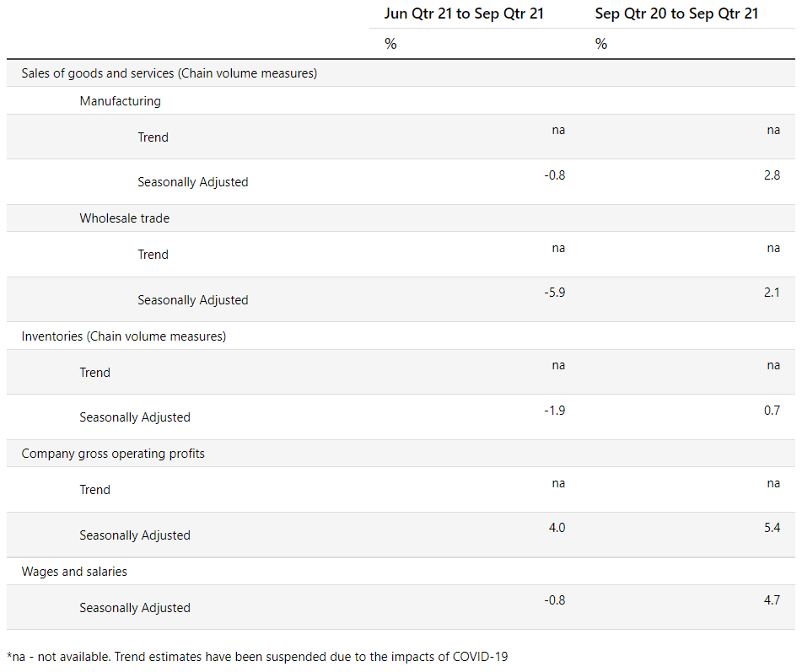Image resolution: width=802 pixels, height=672 pixels.
Task: Select the -5.9 Wholesale trade value
Action: [555, 293]
